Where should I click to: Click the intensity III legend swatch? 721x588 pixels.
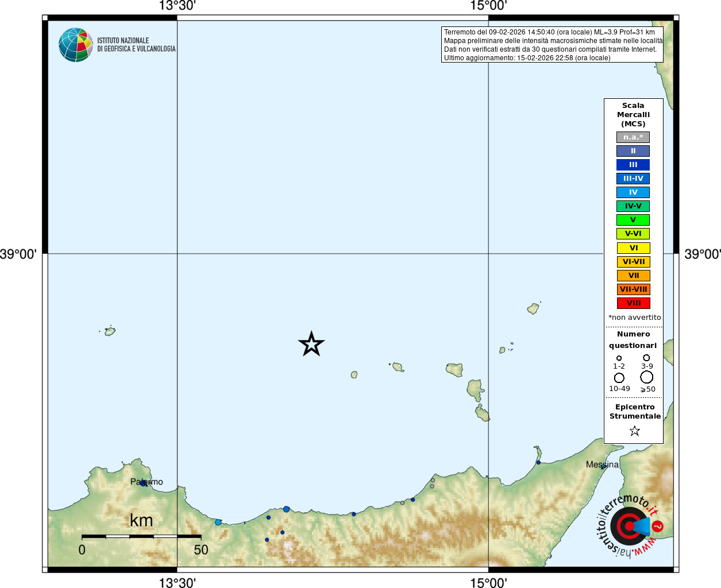pyautogui.click(x=633, y=165)
